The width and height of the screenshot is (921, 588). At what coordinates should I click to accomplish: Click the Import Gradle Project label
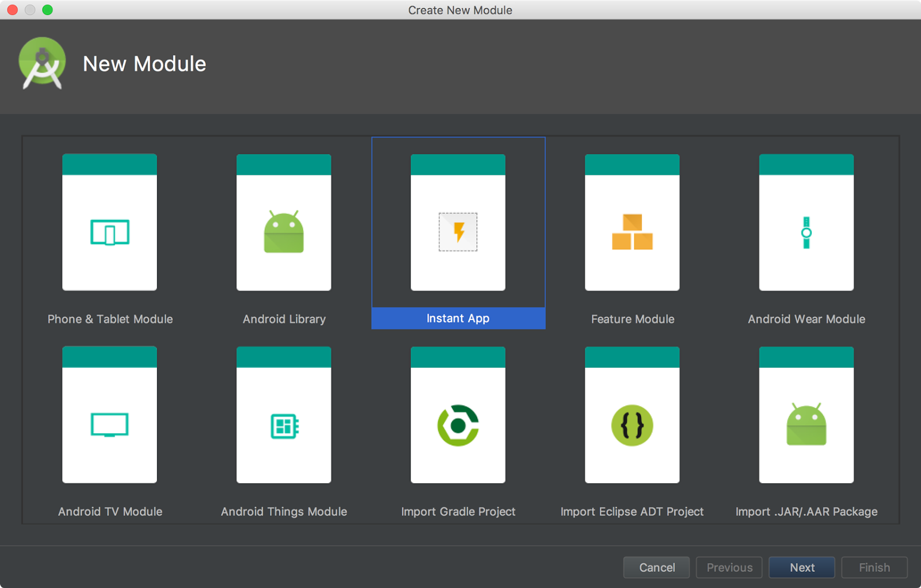[x=458, y=511]
